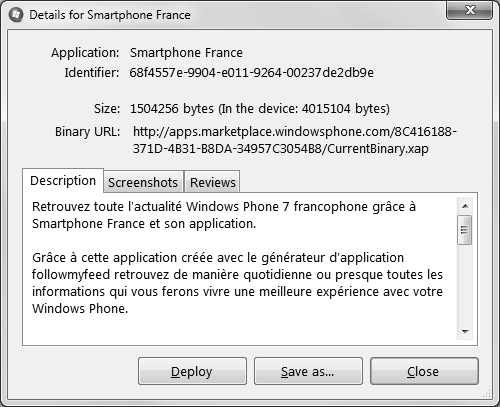Viewport: 500px width, 407px height.
Task: Click the Deploy button
Action: pos(192,371)
